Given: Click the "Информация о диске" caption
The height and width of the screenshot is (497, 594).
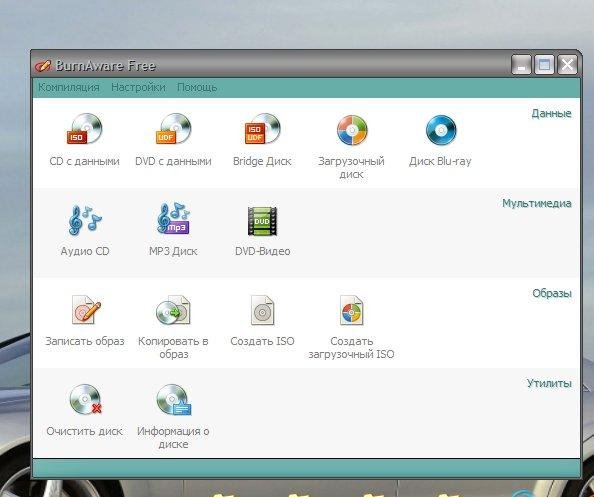Looking at the screenshot, I should 173,438.
